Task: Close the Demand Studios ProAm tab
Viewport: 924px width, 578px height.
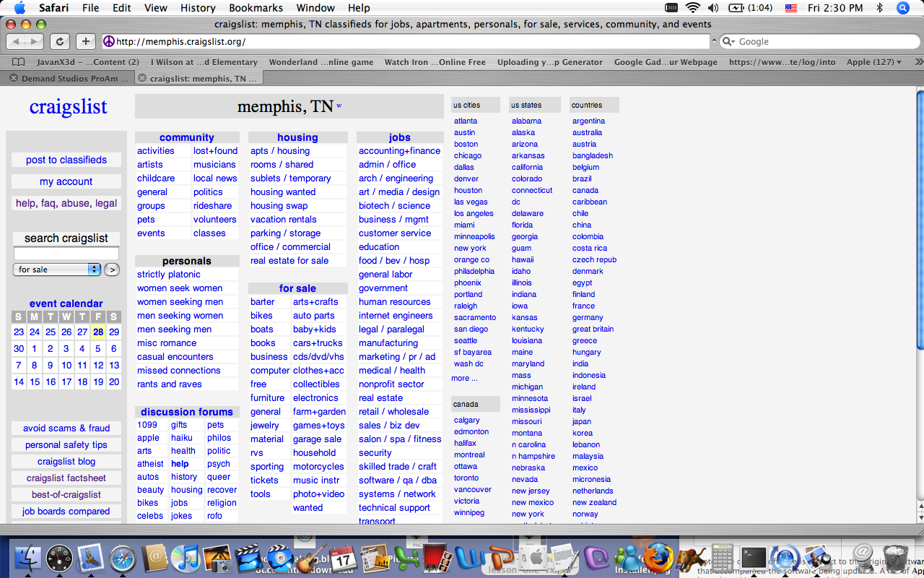Action: [14, 78]
